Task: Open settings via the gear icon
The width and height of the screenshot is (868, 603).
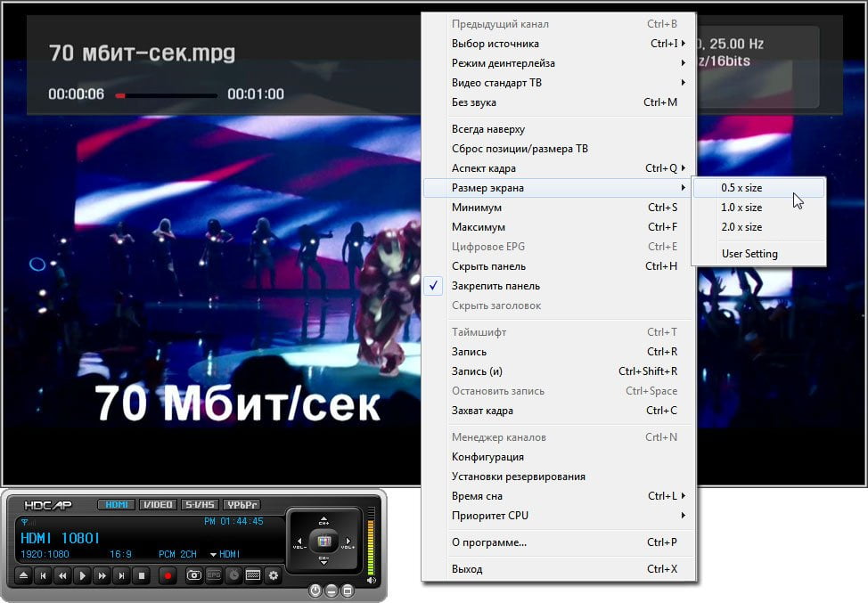Action: [x=273, y=575]
